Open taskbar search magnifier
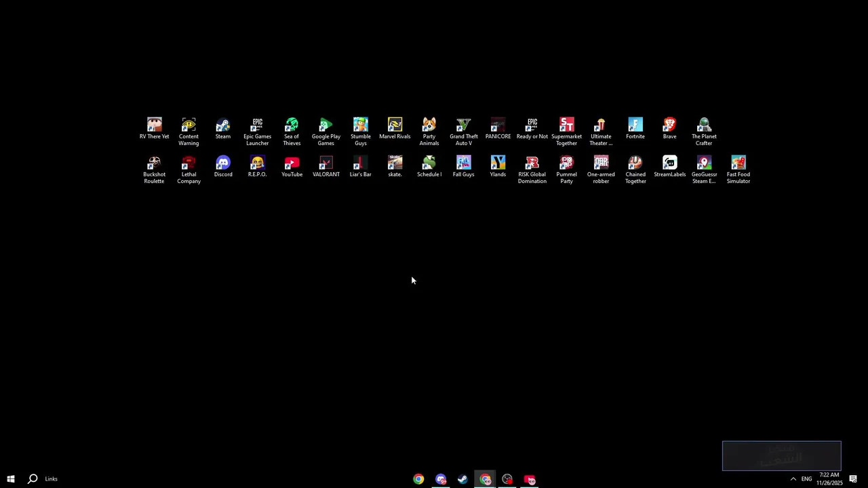 pos(32,479)
